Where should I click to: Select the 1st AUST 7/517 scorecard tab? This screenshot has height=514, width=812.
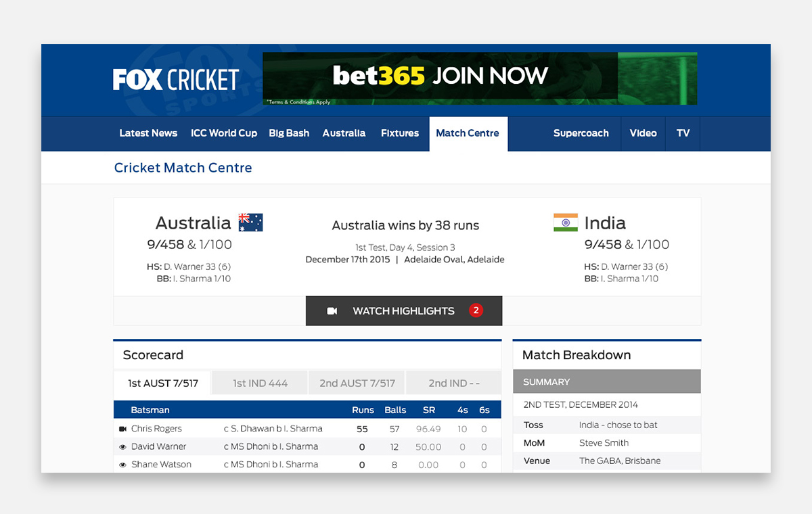pos(163,383)
